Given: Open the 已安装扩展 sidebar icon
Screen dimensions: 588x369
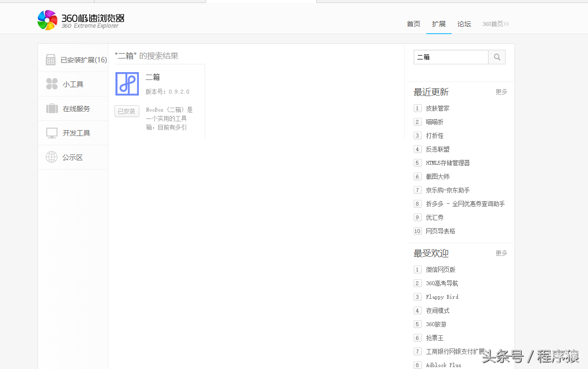Looking at the screenshot, I should click(51, 59).
